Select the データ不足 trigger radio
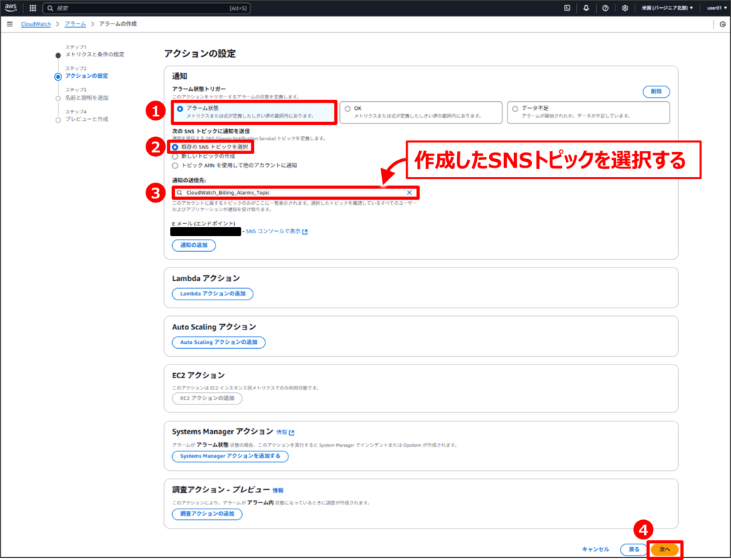Viewport: 731px width, 560px height. pyautogui.click(x=515, y=108)
